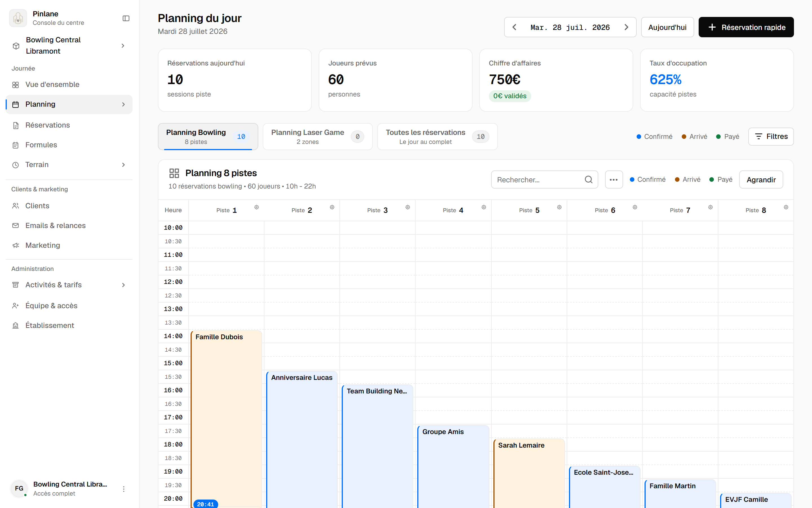Open Formules menu item
The width and height of the screenshot is (812, 508).
(x=69, y=145)
